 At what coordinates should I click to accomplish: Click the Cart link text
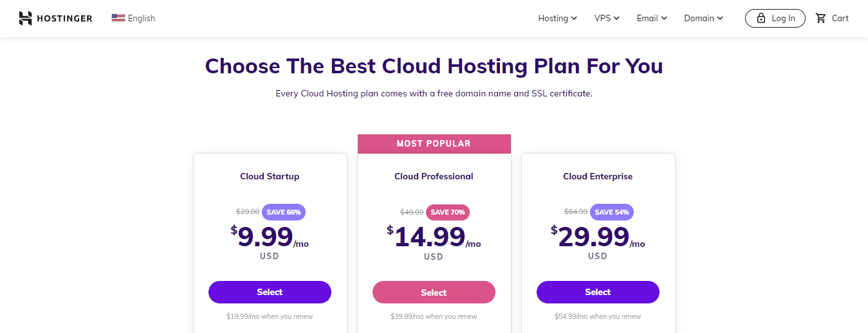840,18
